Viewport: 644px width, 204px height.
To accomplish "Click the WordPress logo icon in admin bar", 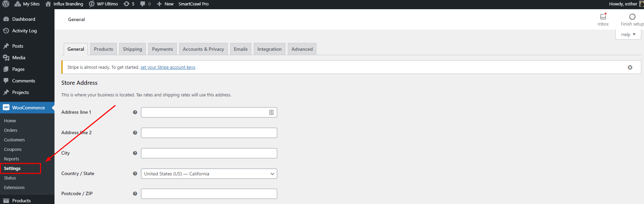I will 6,4.
